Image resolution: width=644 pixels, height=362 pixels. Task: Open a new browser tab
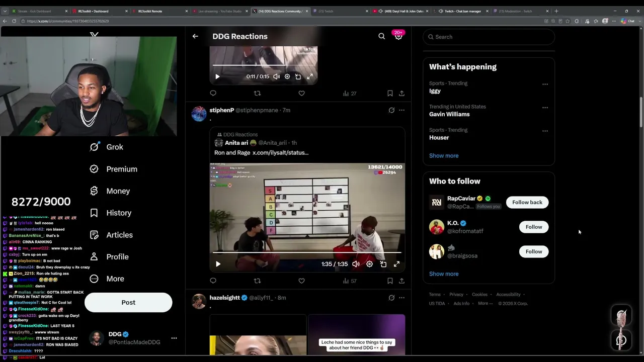[556, 11]
